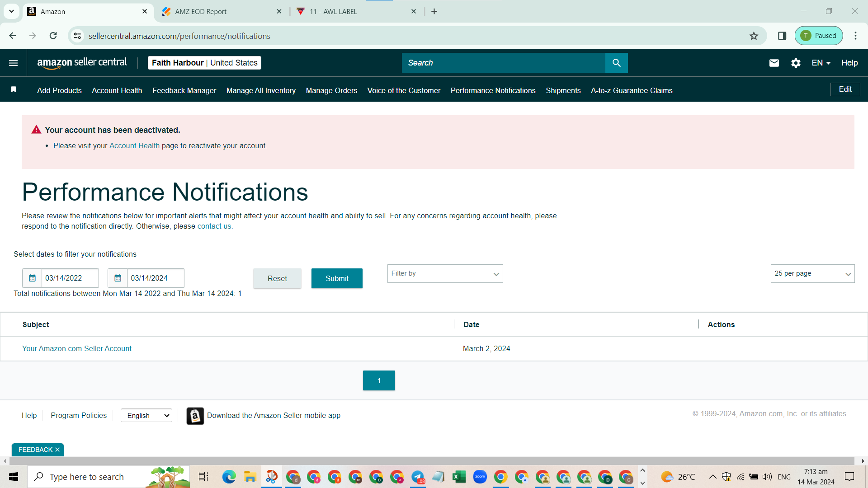The height and width of the screenshot is (488, 868).
Task: Open Add Products in the navigation bar
Action: coord(59,90)
